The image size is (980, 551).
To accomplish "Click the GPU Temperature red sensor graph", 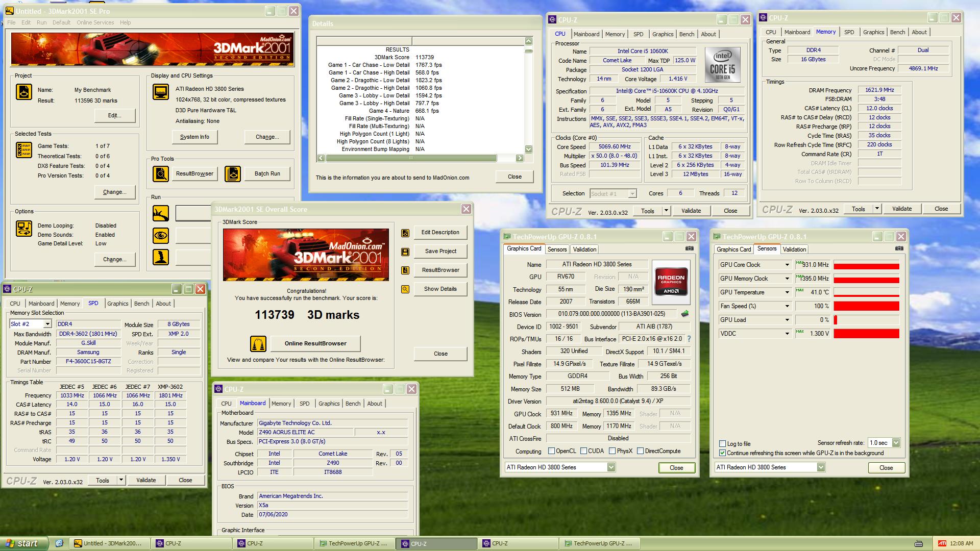I will tap(866, 292).
